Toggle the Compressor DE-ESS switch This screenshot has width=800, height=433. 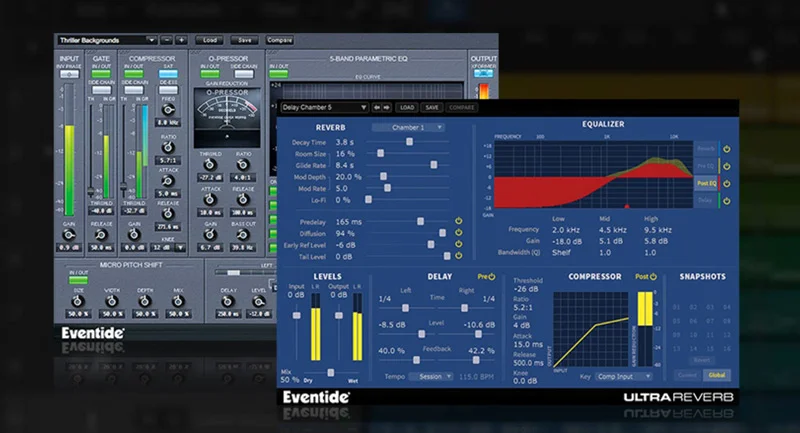click(x=168, y=90)
